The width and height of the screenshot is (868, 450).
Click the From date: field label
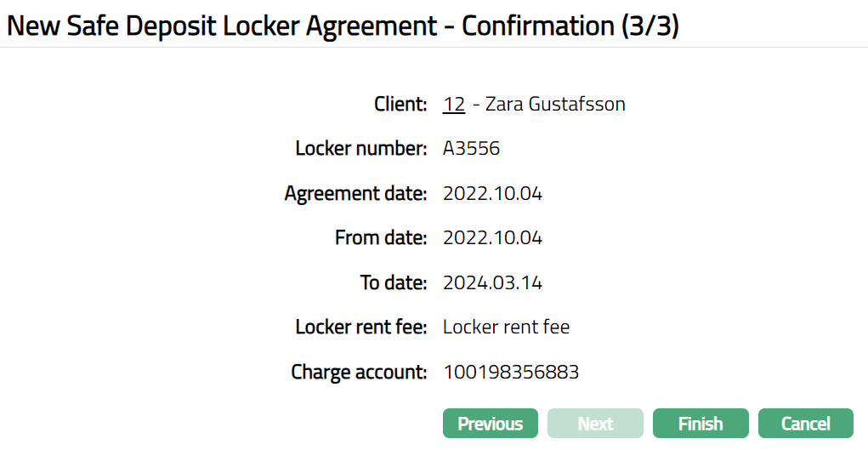pos(380,238)
